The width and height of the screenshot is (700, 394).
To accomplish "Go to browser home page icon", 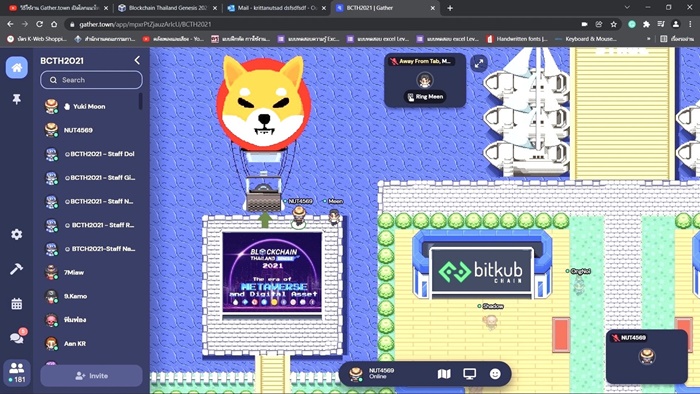I will (54, 24).
